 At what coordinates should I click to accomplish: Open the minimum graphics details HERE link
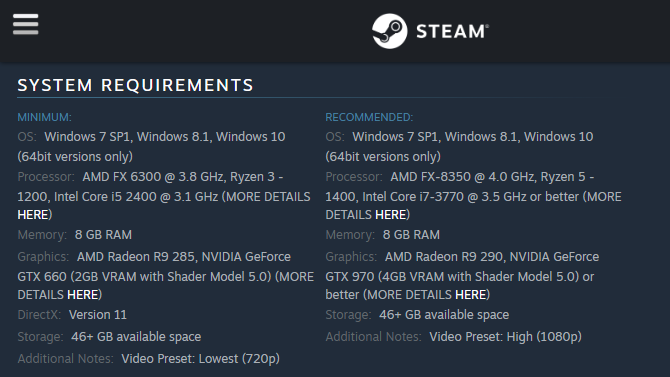[83, 295]
